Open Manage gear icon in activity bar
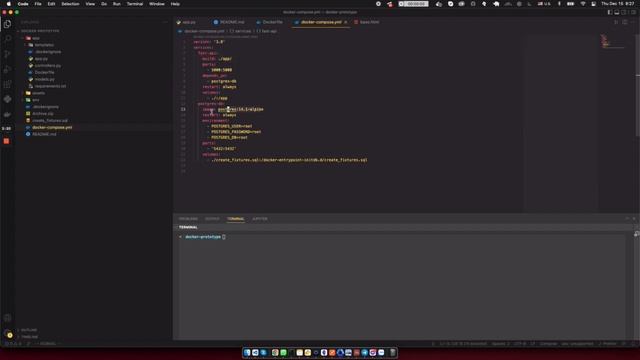This screenshot has height=360, width=640. click(x=7, y=334)
